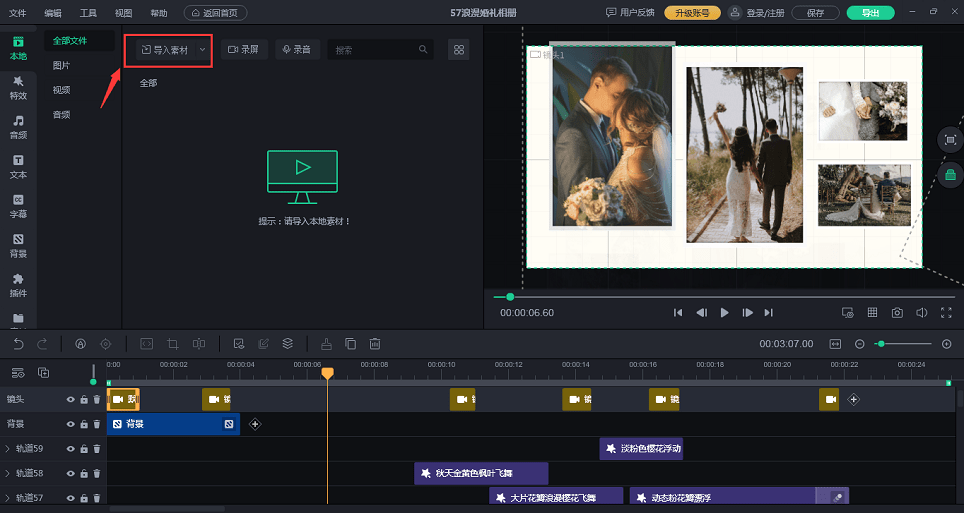964x513 pixels.
Task: Click the preview progress slider handle
Action: click(510, 297)
